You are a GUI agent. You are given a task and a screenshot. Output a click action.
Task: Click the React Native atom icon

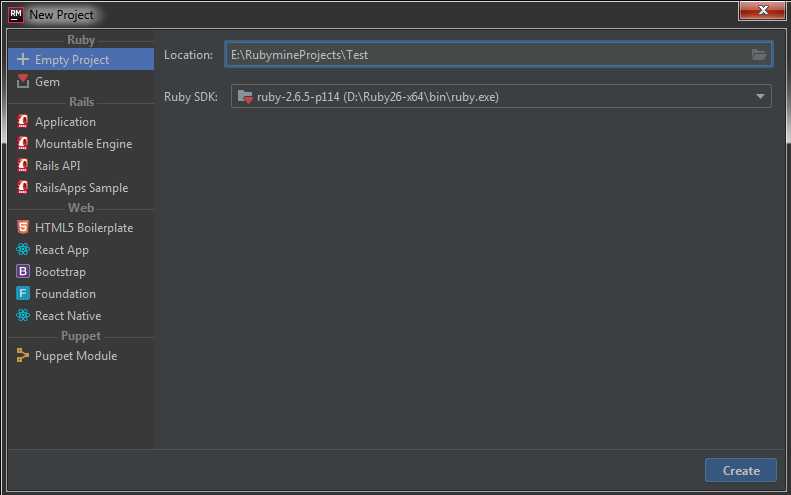tap(23, 315)
